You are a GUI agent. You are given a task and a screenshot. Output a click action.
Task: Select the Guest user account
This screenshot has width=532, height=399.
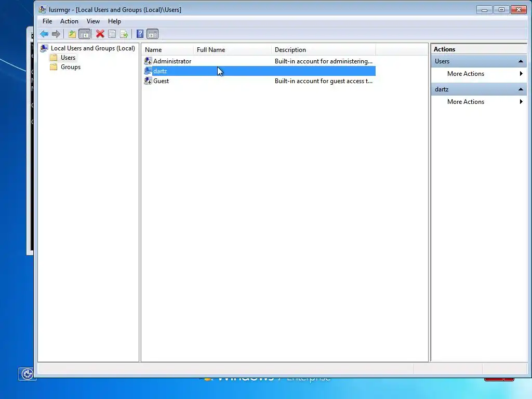click(161, 81)
